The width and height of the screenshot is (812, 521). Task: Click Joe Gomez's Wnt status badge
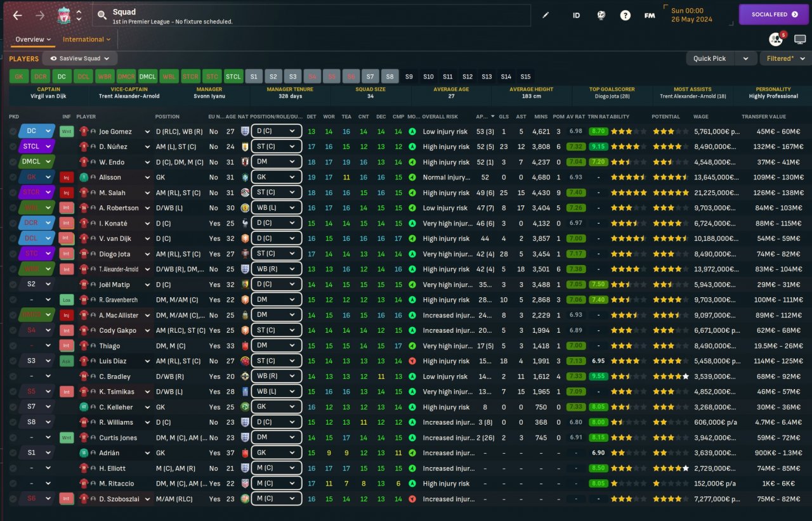pyautogui.click(x=66, y=132)
